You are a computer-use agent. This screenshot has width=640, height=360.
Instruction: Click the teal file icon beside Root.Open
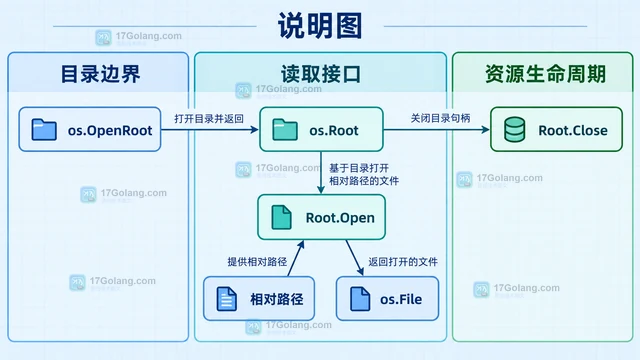(x=282, y=217)
